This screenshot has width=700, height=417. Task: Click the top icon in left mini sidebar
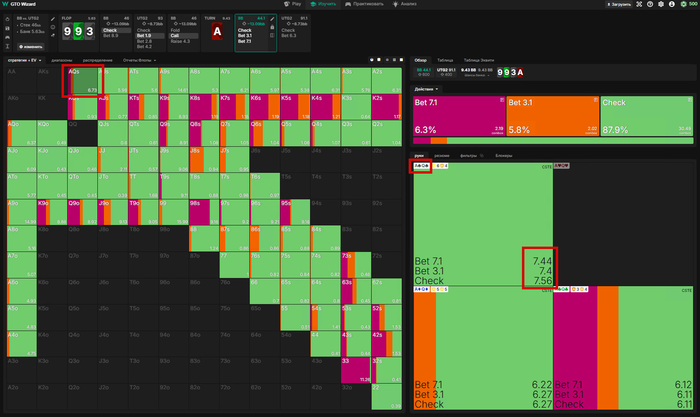click(x=7, y=20)
